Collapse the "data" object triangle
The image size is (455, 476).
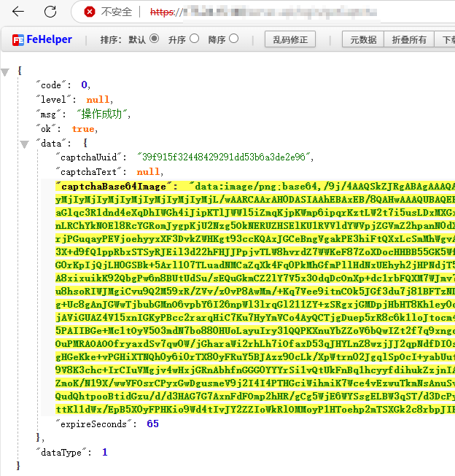25,144
